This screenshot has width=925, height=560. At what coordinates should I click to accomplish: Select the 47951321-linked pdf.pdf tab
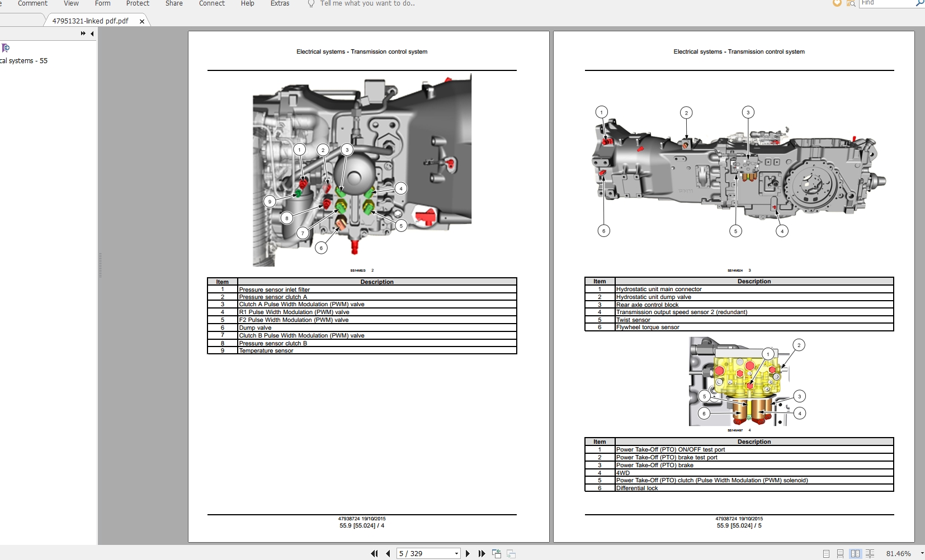(91, 21)
